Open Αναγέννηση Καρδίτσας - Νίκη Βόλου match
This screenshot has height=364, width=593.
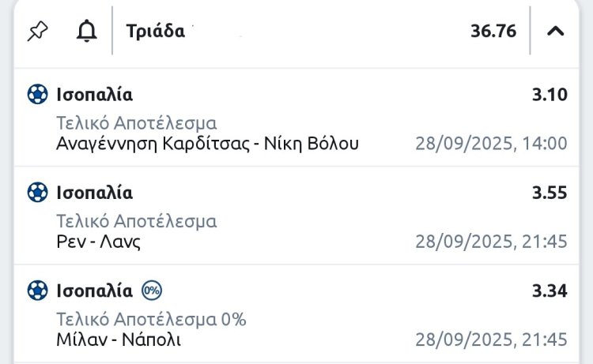[208, 143]
